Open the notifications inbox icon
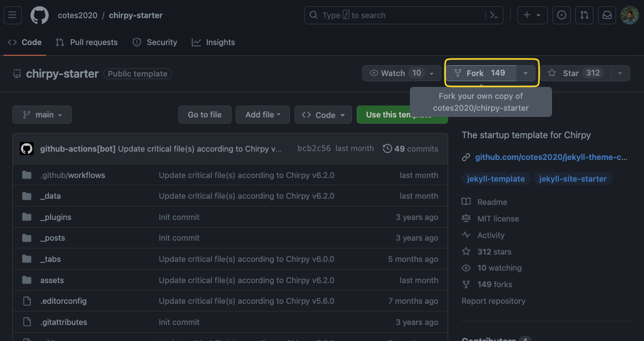This screenshot has width=644, height=341. tap(607, 16)
